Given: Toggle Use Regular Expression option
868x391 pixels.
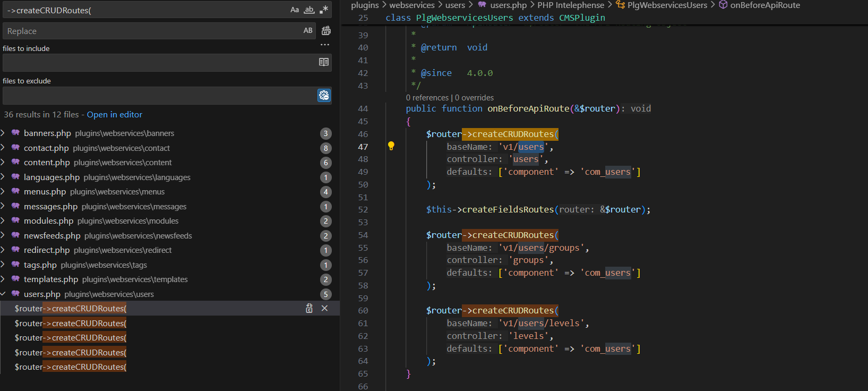Looking at the screenshot, I should (x=324, y=10).
